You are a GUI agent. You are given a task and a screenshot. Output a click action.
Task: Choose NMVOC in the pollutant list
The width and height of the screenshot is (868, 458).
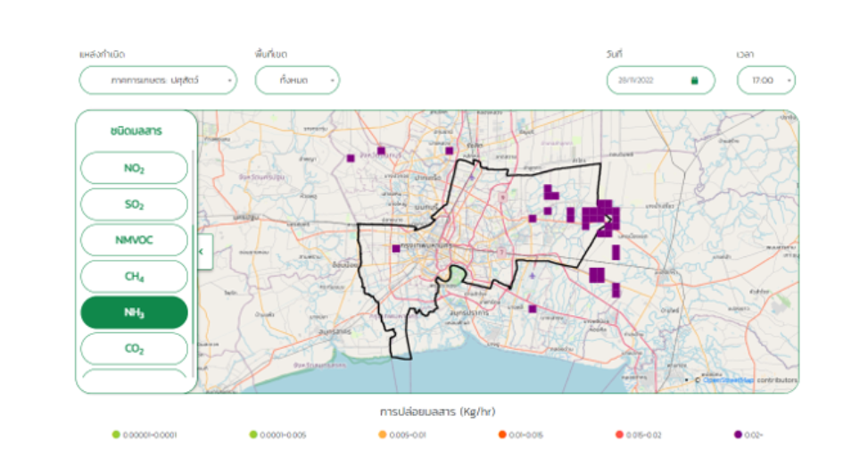point(134,240)
